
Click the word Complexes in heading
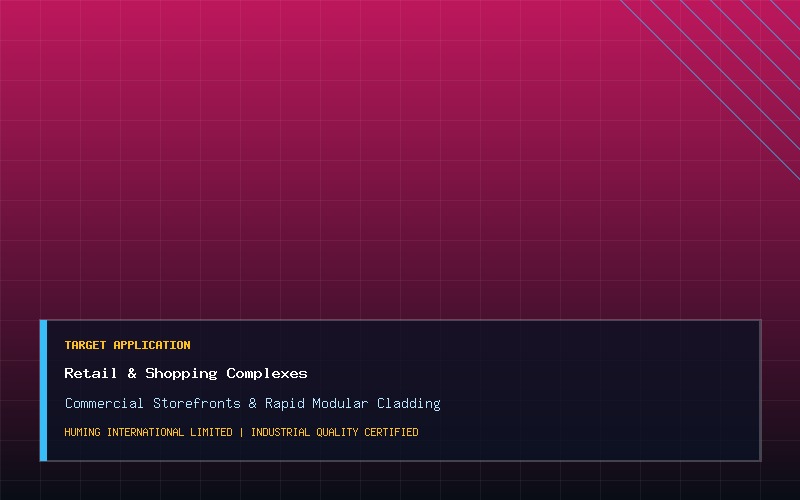click(267, 373)
